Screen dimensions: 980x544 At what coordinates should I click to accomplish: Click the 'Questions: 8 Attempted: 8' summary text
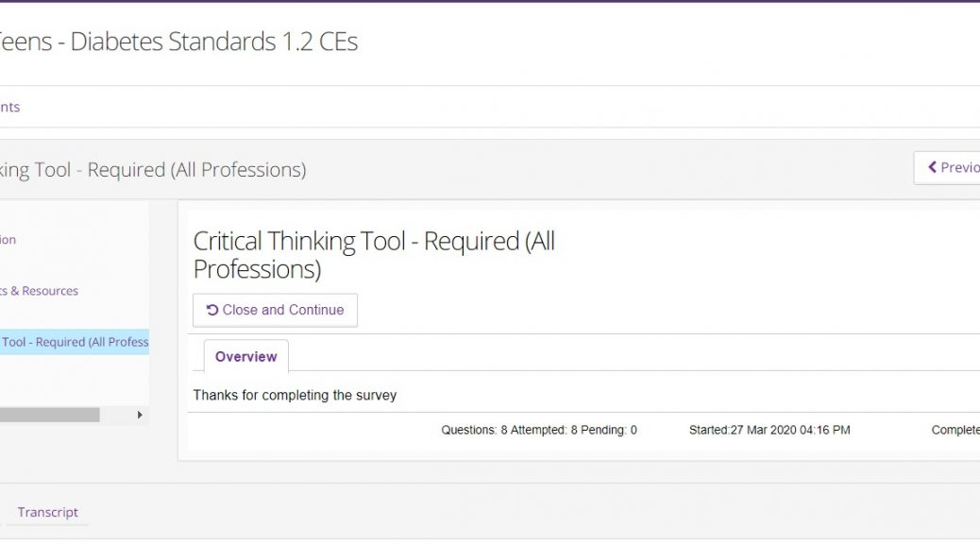coord(538,430)
